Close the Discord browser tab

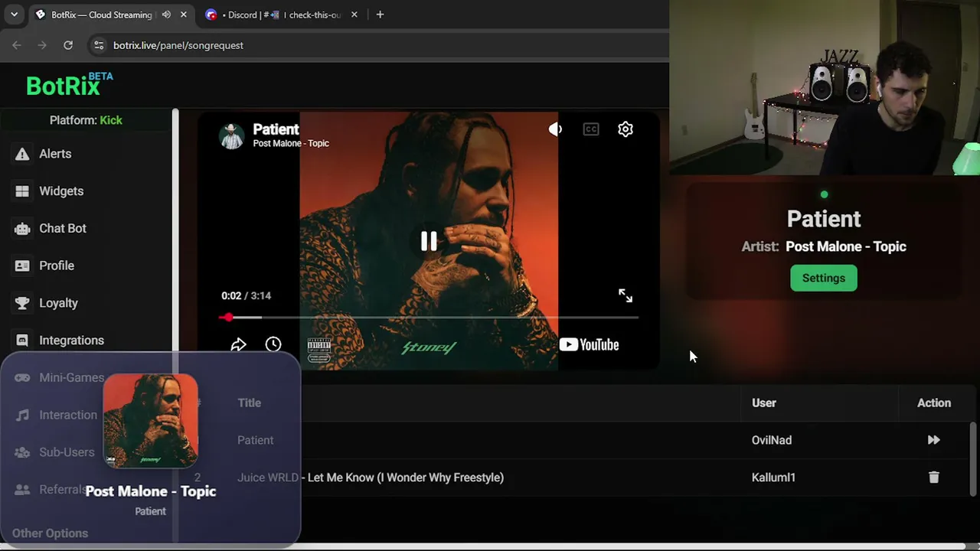[x=354, y=15]
